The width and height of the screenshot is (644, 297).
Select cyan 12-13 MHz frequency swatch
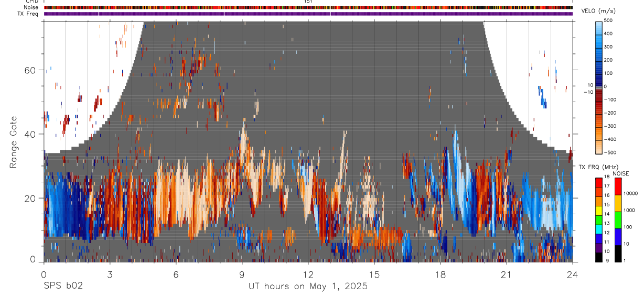pyautogui.click(x=599, y=229)
